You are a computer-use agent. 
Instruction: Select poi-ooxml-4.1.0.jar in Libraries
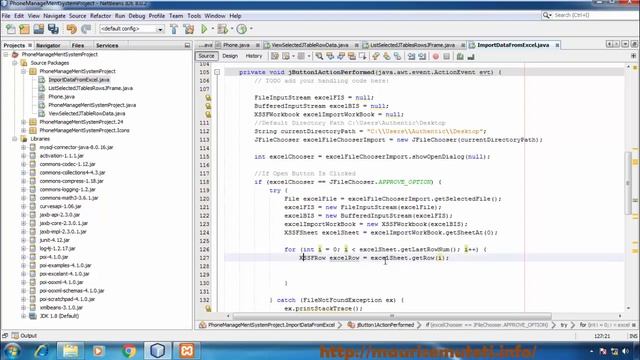pyautogui.click(x=61, y=282)
